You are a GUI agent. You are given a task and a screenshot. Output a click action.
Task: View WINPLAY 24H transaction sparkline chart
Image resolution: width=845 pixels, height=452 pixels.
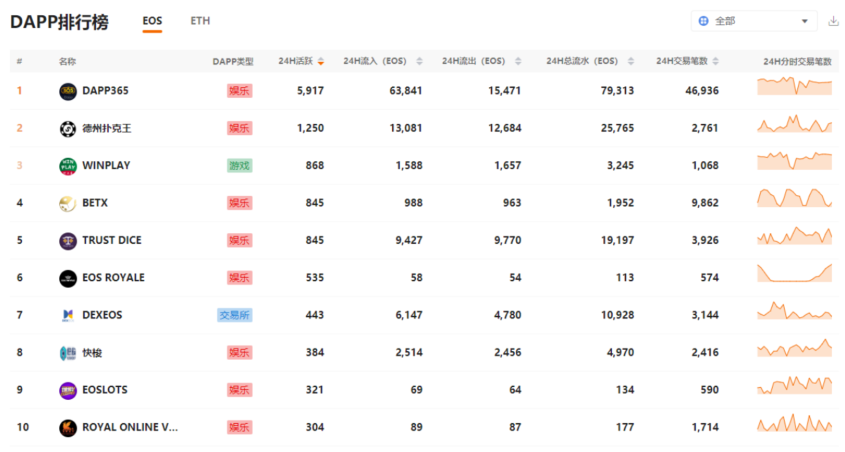pos(794,161)
